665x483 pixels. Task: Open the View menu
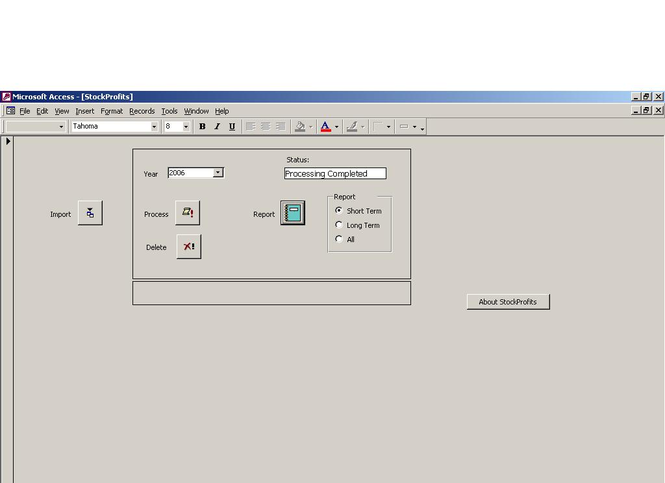pyautogui.click(x=61, y=111)
